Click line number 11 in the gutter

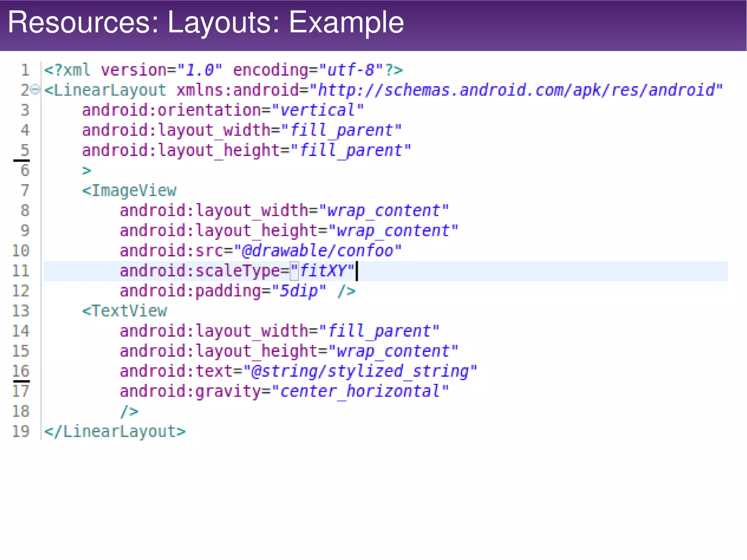point(21,271)
